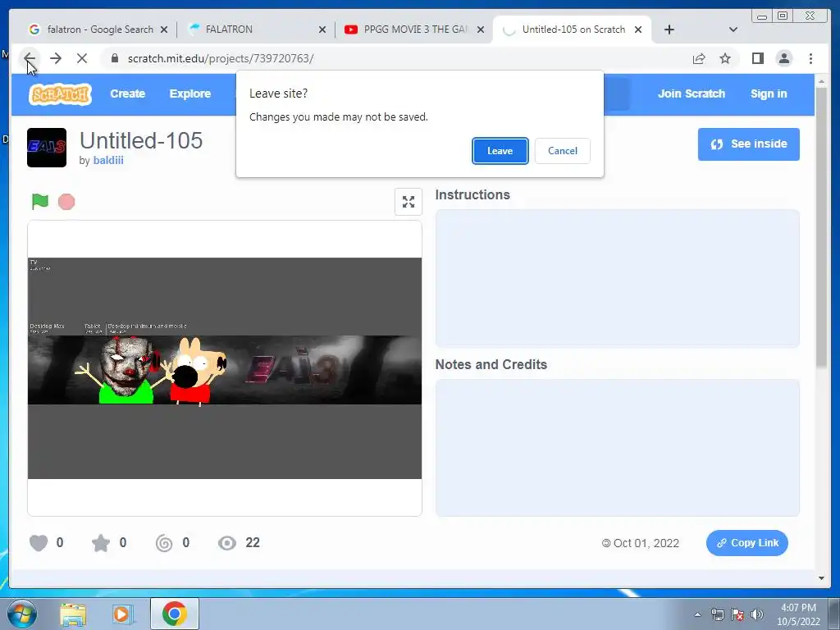This screenshot has height=630, width=840.
Task: Click Sign in link
Action: click(x=769, y=94)
